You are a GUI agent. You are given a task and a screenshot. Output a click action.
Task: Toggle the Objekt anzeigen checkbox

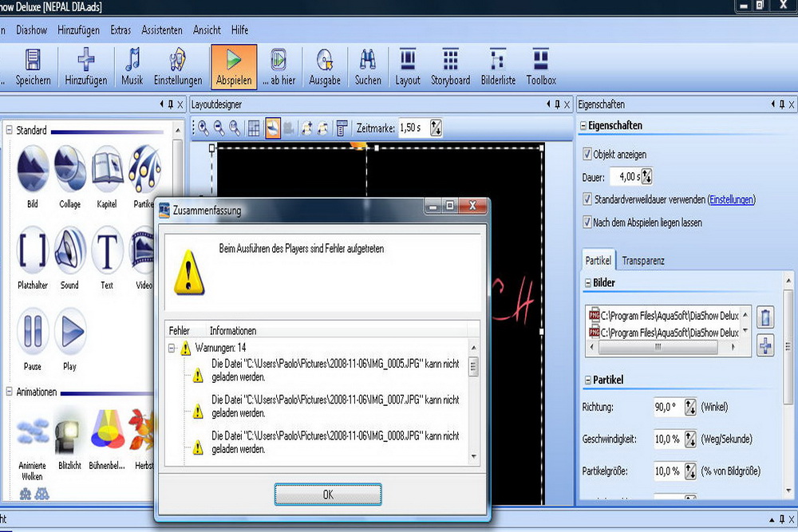tap(587, 154)
